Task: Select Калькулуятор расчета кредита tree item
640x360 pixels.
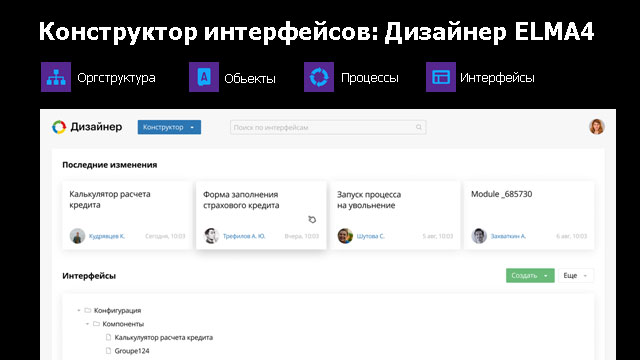Action: (164, 338)
